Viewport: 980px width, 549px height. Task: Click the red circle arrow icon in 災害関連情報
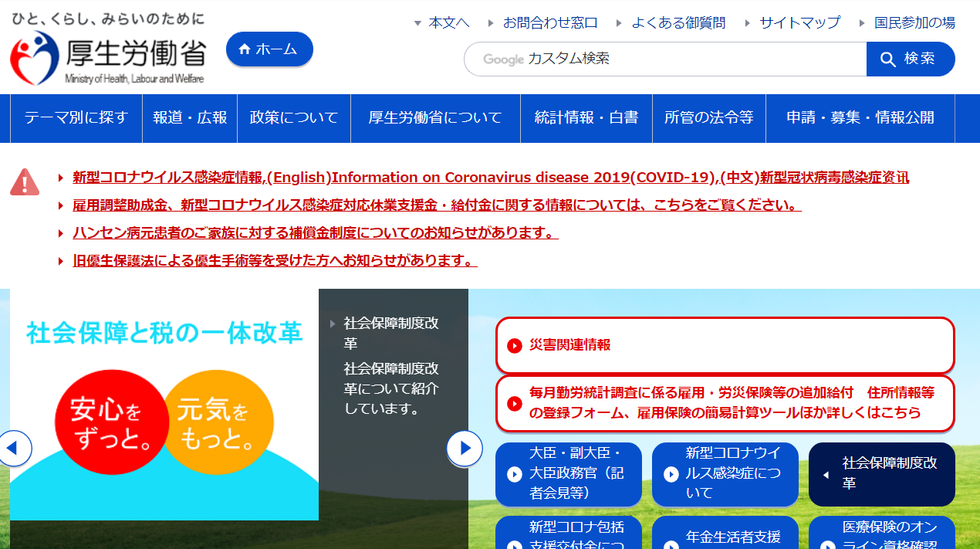[x=515, y=345]
